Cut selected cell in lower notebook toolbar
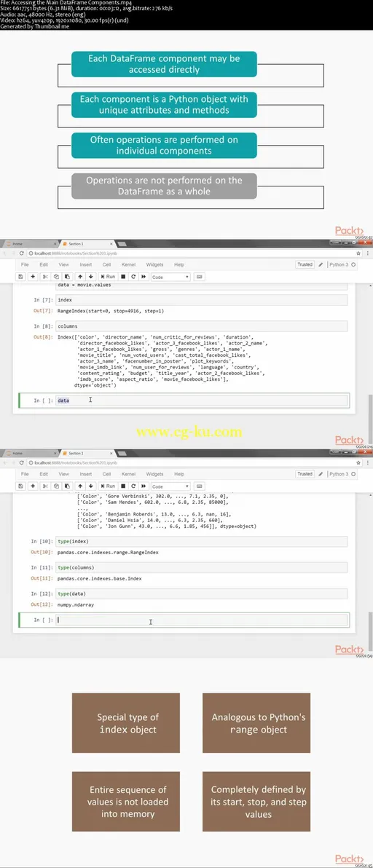 point(47,486)
